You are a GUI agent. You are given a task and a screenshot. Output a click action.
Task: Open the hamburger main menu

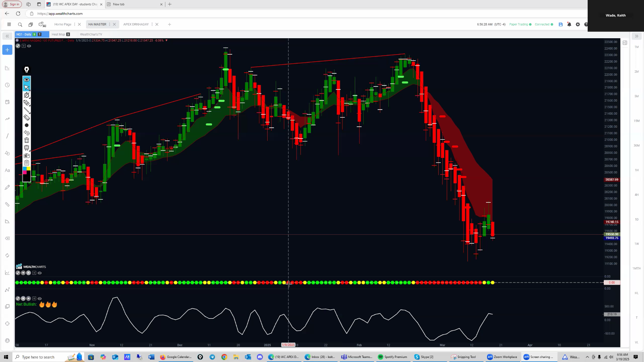[9, 24]
